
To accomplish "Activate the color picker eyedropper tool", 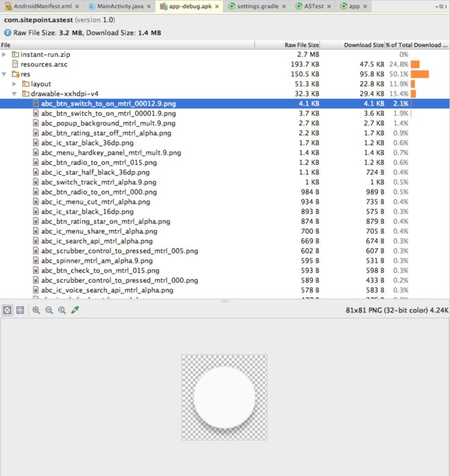I will [75, 310].
